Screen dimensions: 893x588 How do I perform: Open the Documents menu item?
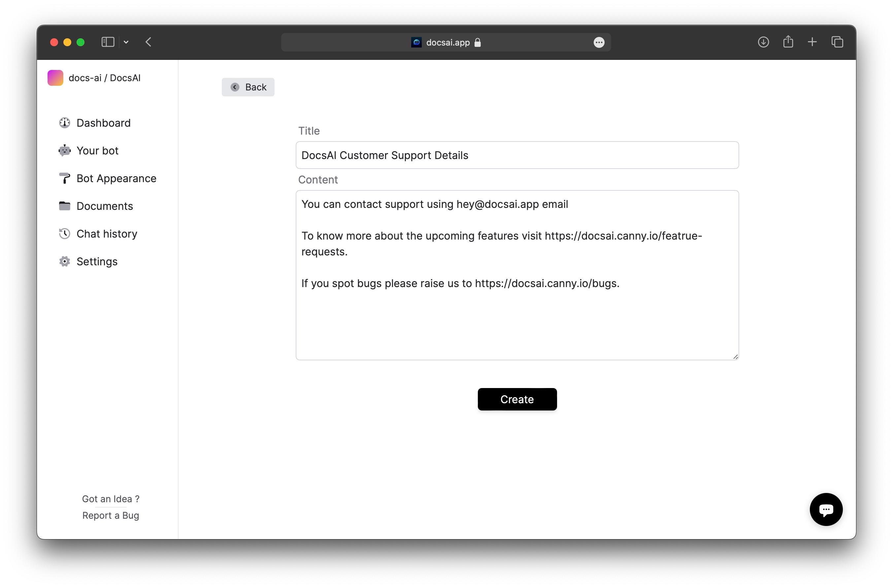click(x=105, y=206)
